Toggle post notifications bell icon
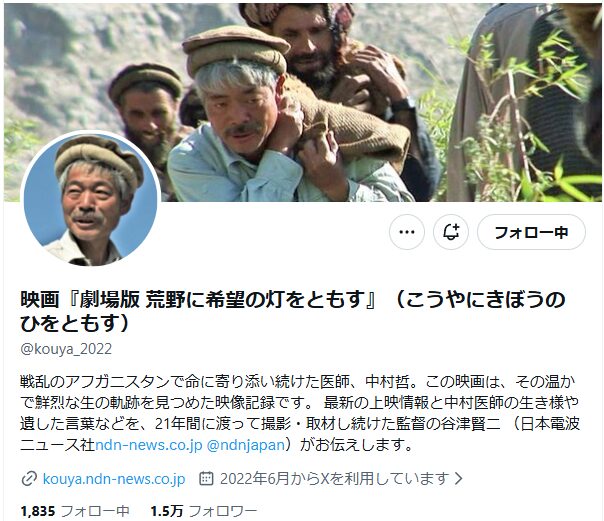 (x=451, y=232)
